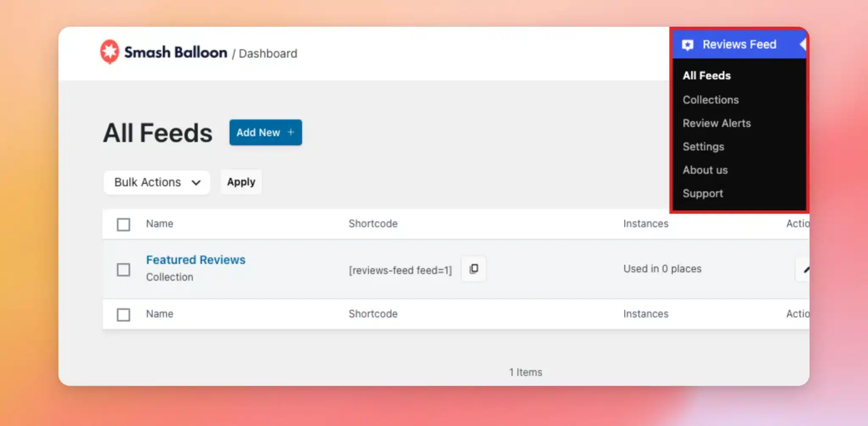Screen dimensions: 868x426
Task: Tick the footer select-all checkbox
Action: [123, 314]
